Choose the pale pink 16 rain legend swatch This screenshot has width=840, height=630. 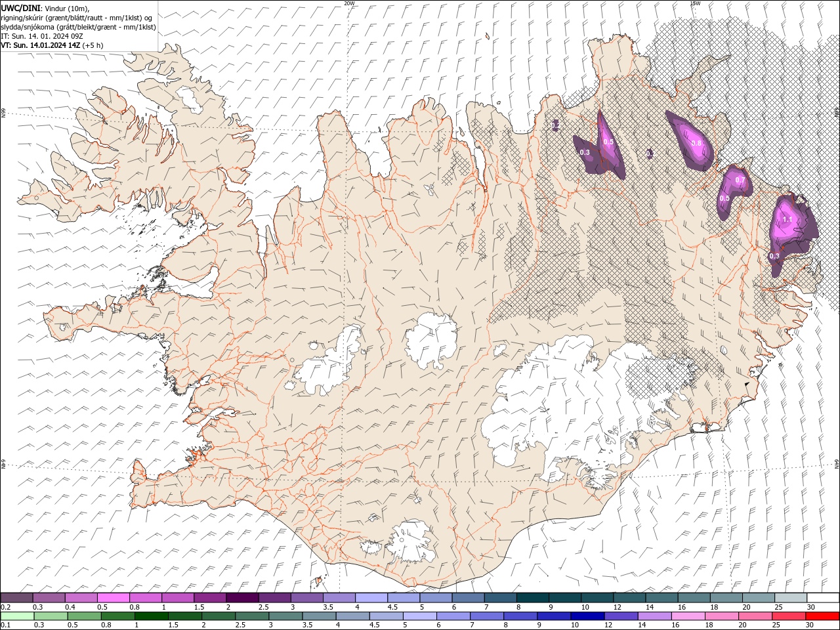688,616
